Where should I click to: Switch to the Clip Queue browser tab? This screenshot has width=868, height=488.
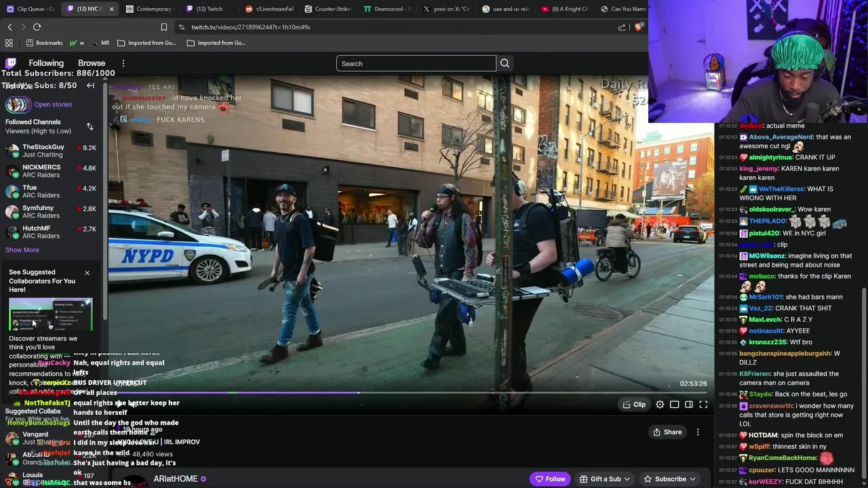[x=30, y=9]
